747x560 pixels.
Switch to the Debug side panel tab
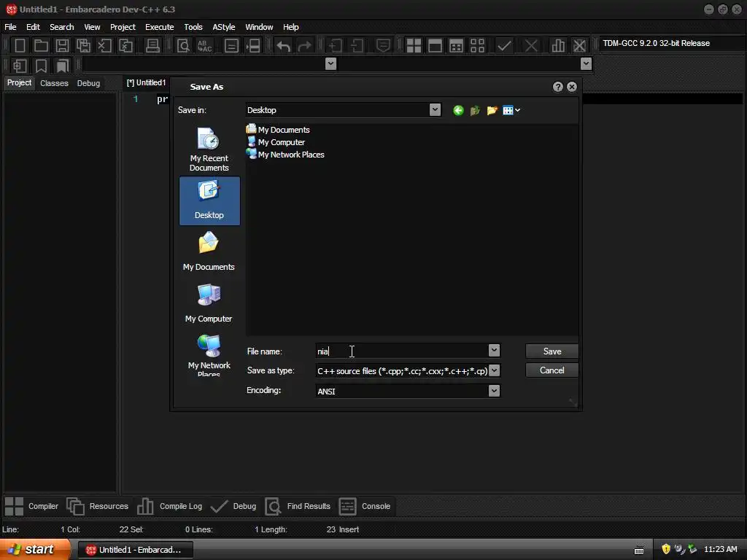[88, 83]
